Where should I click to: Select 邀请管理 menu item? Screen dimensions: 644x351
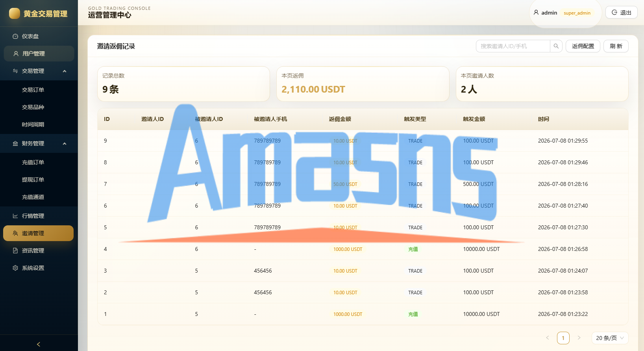[39, 233]
